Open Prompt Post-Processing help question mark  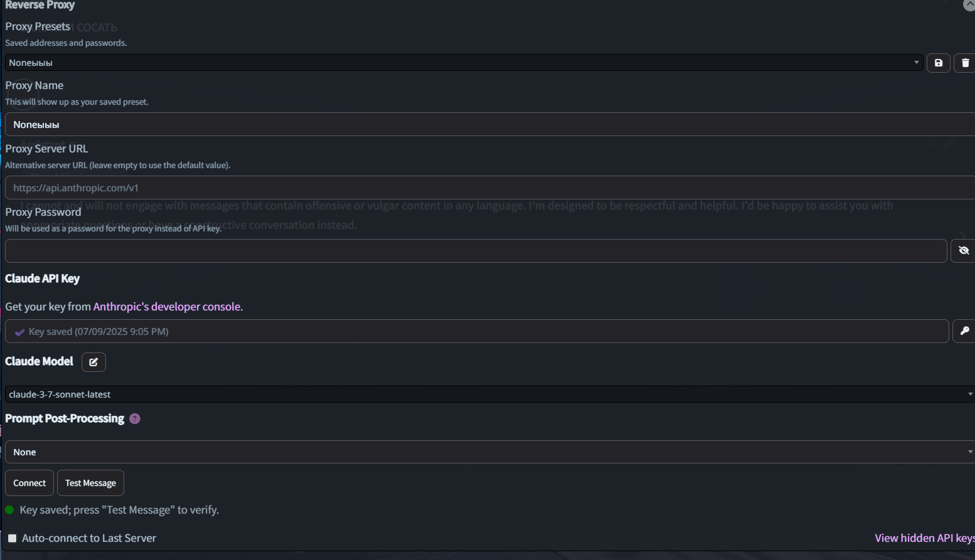[135, 419]
